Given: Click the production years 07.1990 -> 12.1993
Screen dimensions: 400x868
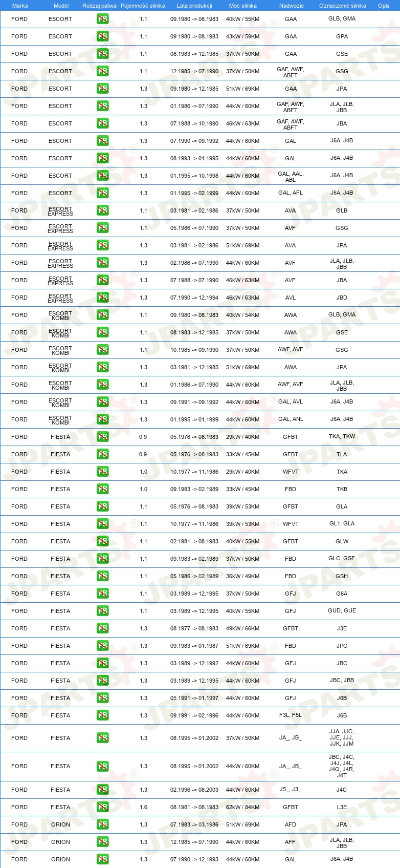Looking at the screenshot, I should [194, 859].
